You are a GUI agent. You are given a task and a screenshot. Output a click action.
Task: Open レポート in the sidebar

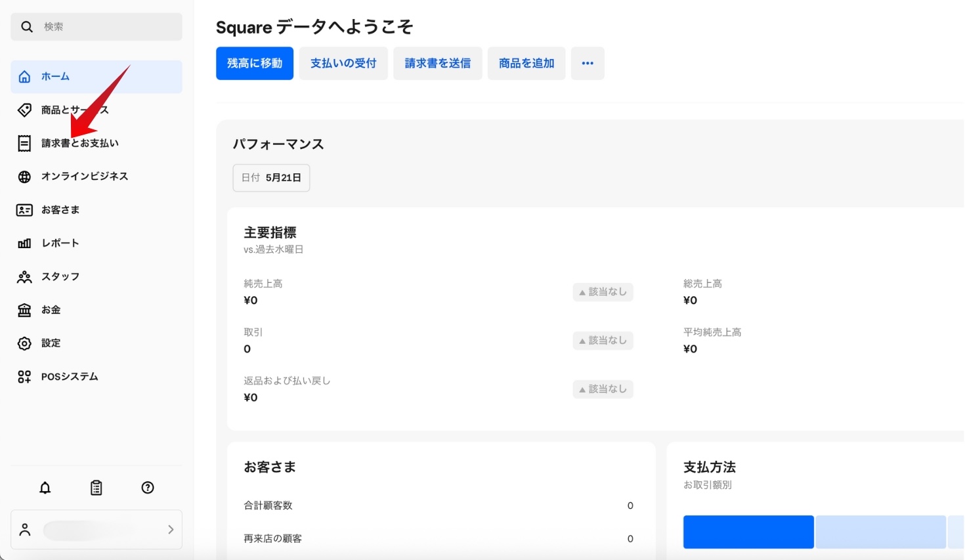click(x=96, y=243)
